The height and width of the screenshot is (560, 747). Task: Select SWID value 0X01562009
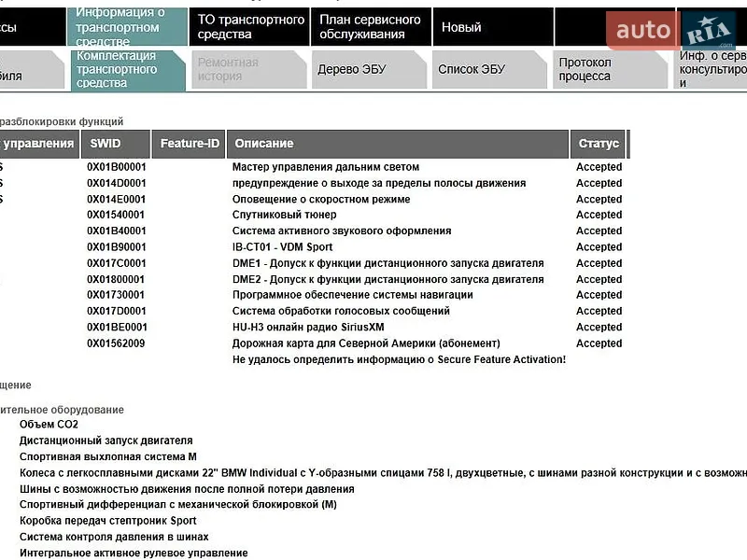(x=116, y=343)
